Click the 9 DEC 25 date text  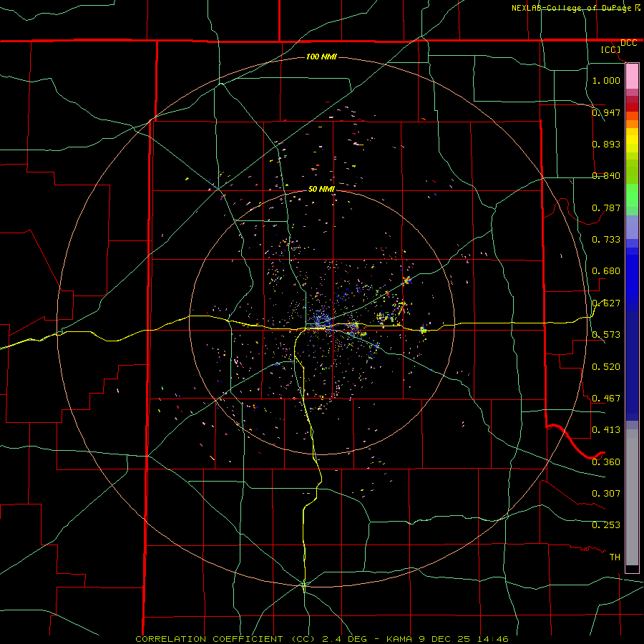click(x=445, y=639)
